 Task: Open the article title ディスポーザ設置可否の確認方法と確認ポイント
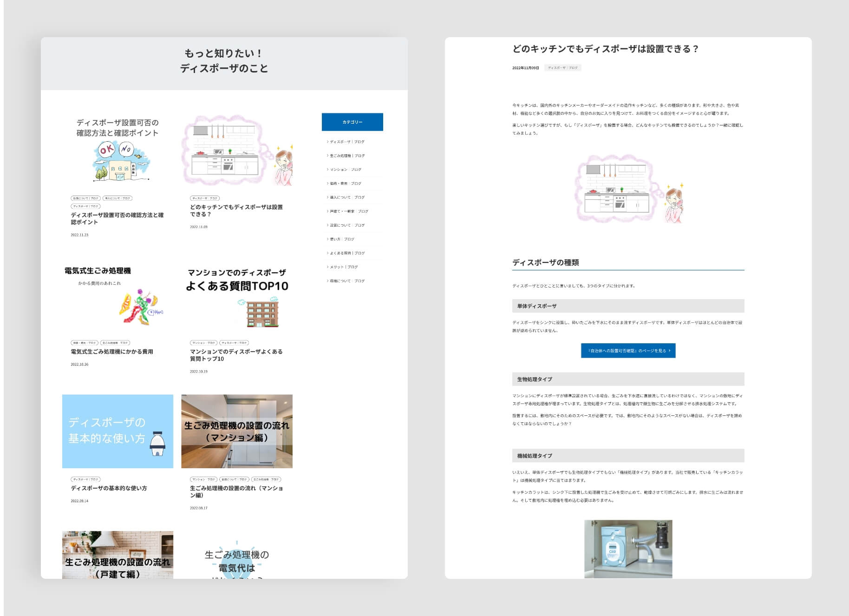point(117,219)
